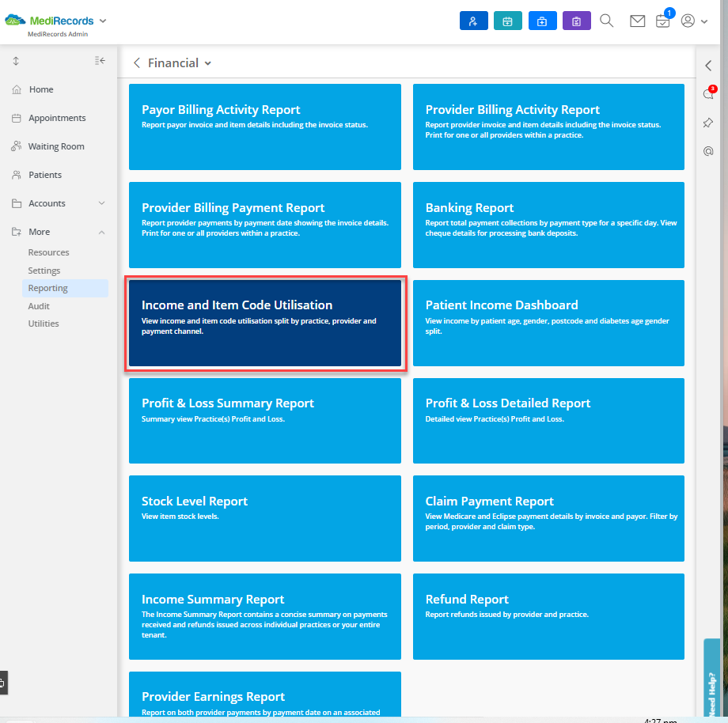Open Provider Billing Payment Report tile

[264, 225]
